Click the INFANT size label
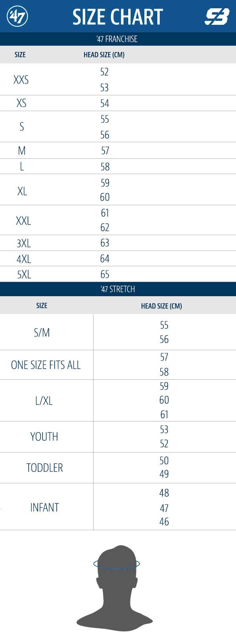Image resolution: width=236 pixels, height=644 pixels. point(44,507)
